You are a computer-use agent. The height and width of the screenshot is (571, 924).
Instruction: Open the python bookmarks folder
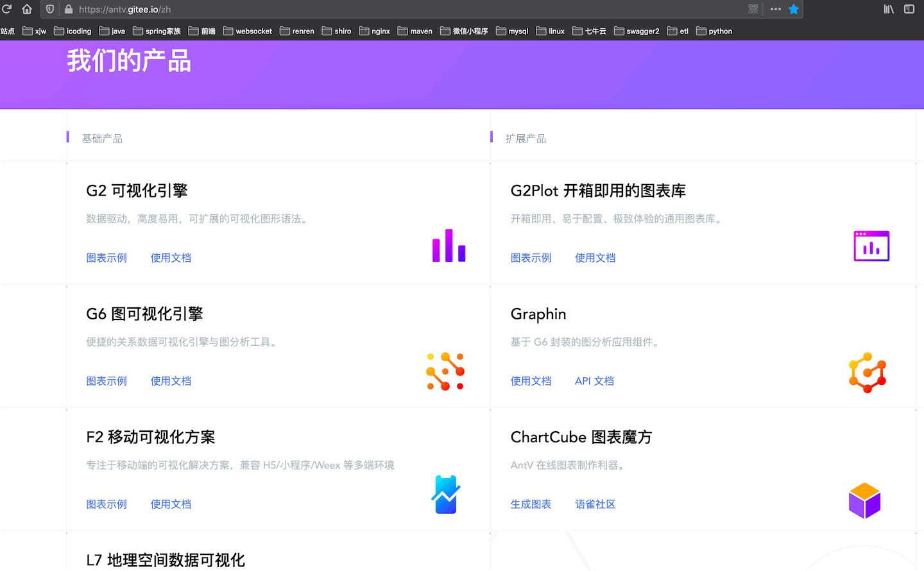714,31
